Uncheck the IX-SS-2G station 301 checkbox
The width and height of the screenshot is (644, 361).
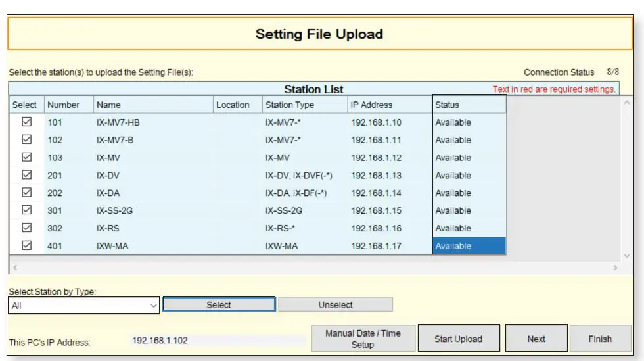coord(27,210)
